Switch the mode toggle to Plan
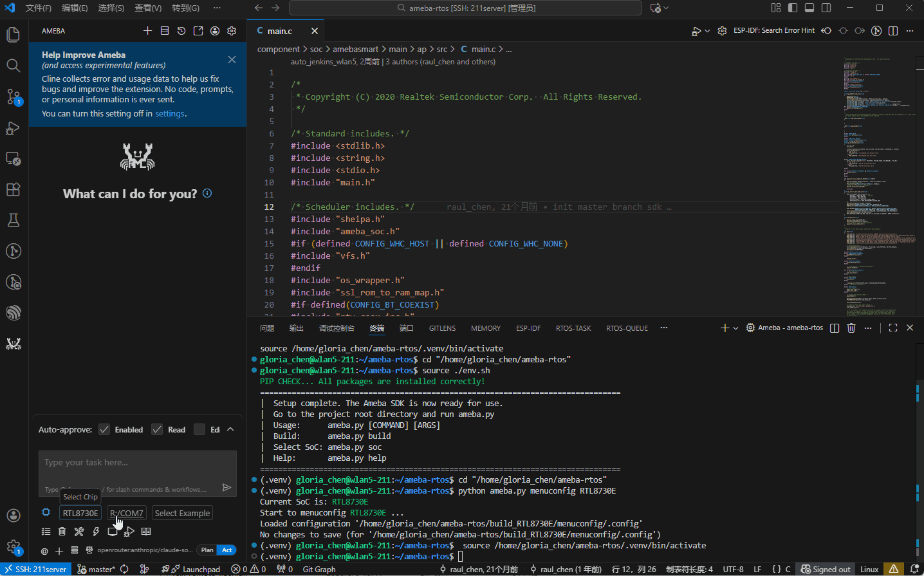924x576 pixels. pyautogui.click(x=207, y=550)
